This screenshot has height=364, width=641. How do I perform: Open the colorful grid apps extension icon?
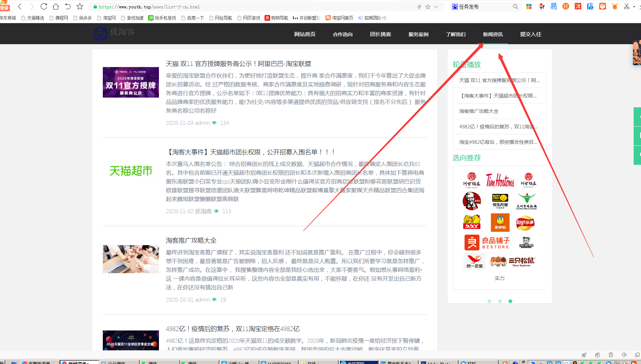[529, 6]
